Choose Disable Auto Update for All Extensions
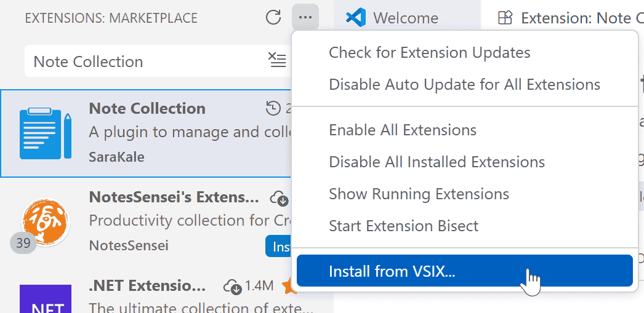This screenshot has width=644, height=313. pos(464,84)
